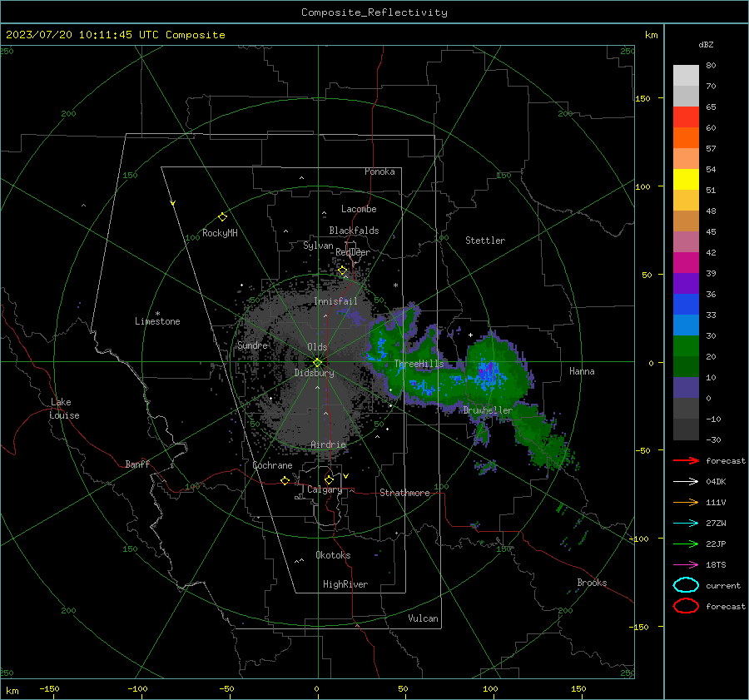Click the Stettler city label
This screenshot has height=700, width=749.
[485, 241]
